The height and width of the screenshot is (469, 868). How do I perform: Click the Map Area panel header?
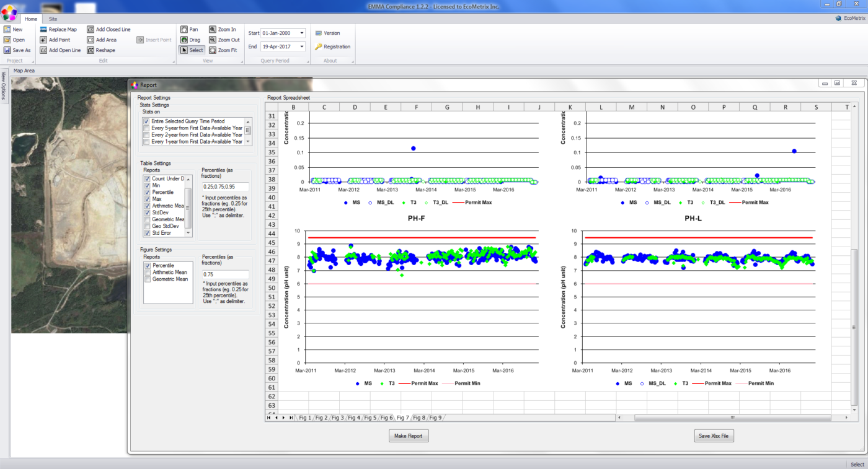[x=24, y=71]
